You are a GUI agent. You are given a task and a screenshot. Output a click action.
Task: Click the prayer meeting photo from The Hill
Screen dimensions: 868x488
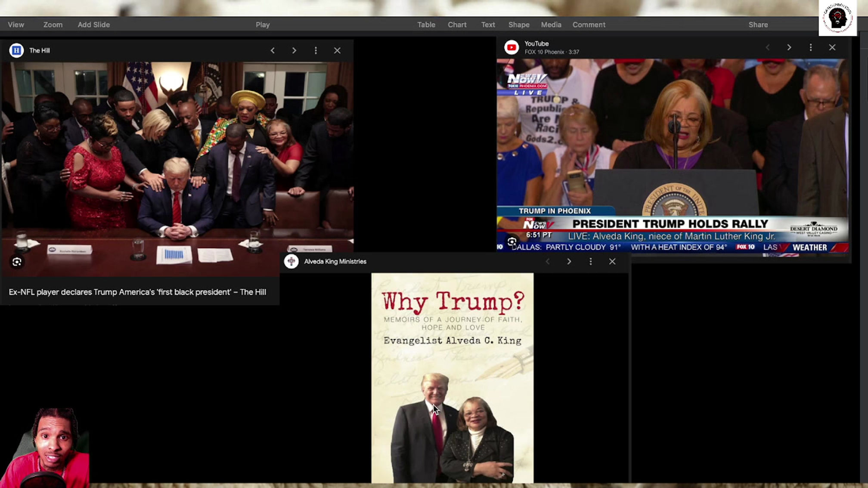pos(177,169)
